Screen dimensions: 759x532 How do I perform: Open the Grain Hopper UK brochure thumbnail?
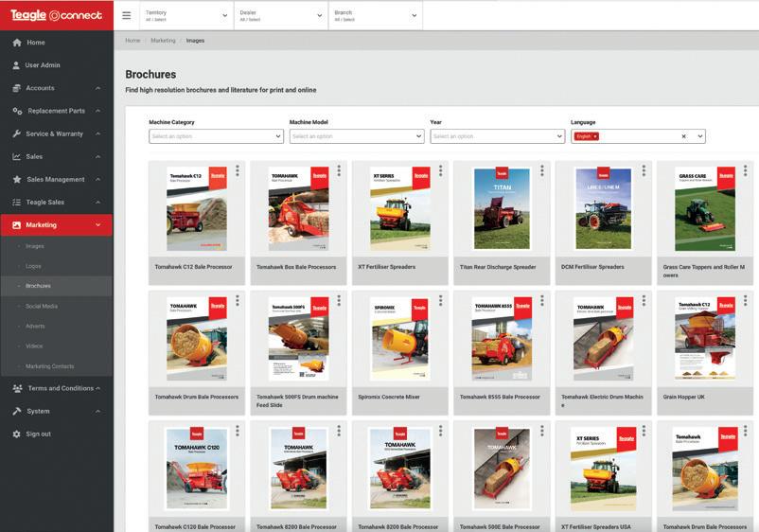pyautogui.click(x=705, y=338)
